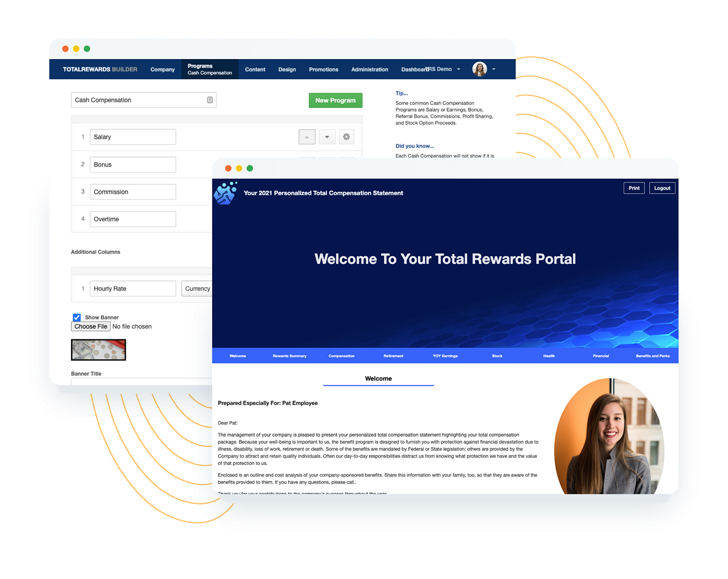Switch to the YOY Earnings tab
This screenshot has height=579, width=728.
pos(445,356)
